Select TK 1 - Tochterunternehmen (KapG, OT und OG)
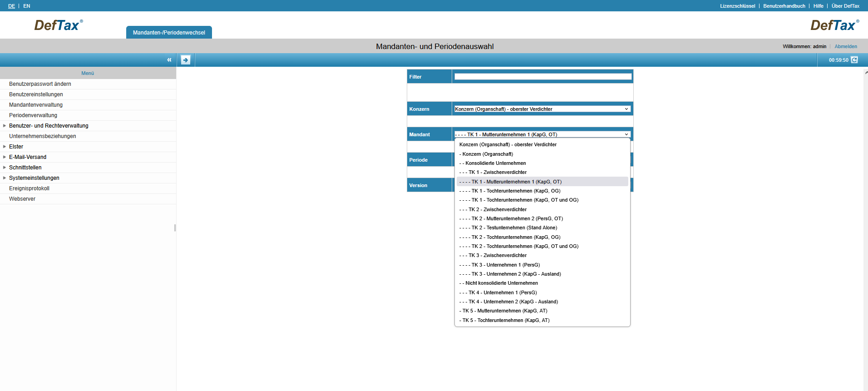868x391 pixels. click(542, 200)
